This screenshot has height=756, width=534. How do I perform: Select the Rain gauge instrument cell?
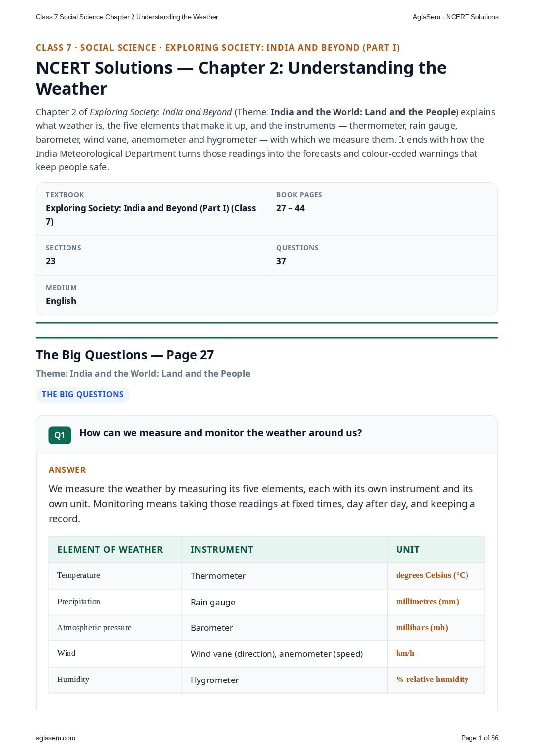[284, 603]
